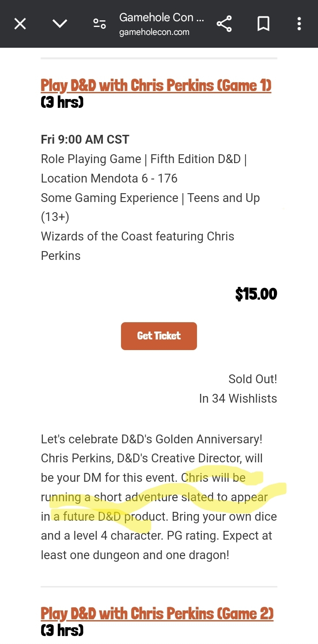Open the three-dot overflow menu
This screenshot has width=318, height=644.
[x=299, y=24]
